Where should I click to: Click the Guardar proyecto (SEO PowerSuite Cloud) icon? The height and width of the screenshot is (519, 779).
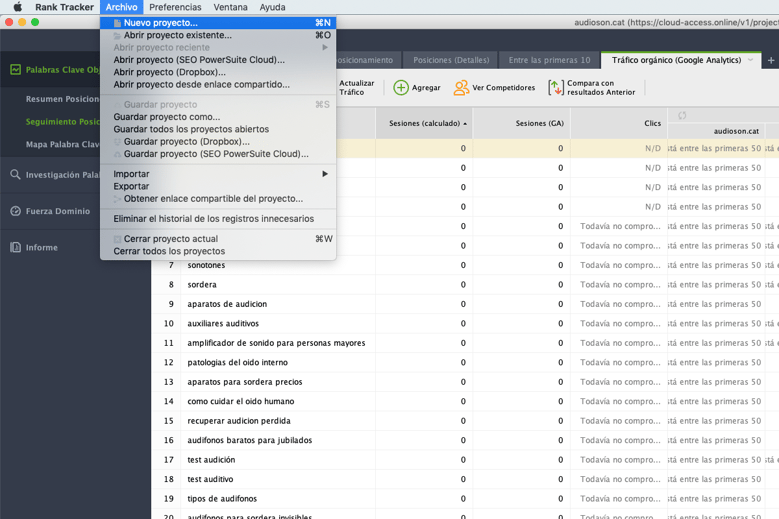coord(117,154)
